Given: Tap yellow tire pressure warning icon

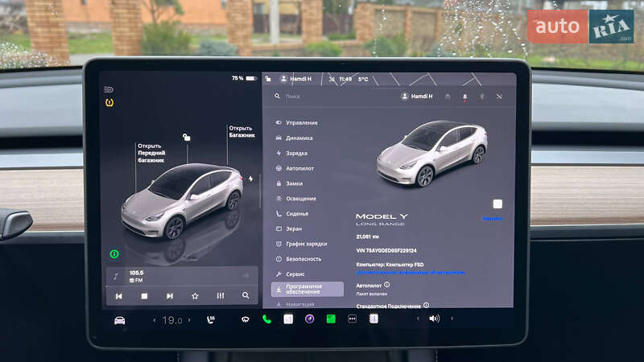Looking at the screenshot, I should tap(109, 103).
